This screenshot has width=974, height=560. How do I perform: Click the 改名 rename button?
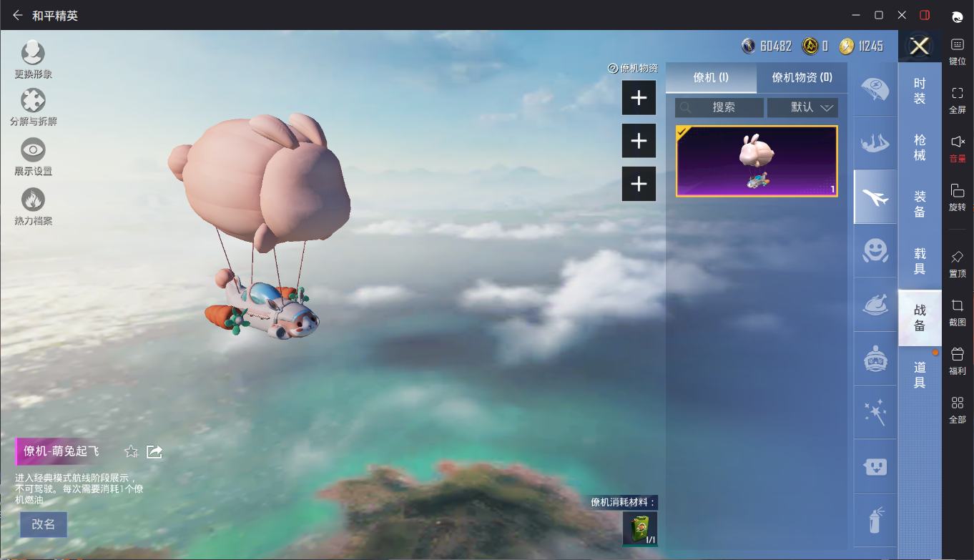pos(43,524)
